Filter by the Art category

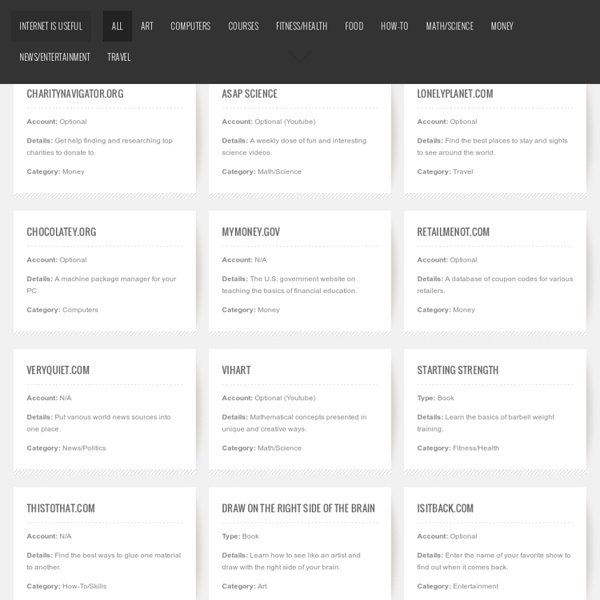[147, 26]
